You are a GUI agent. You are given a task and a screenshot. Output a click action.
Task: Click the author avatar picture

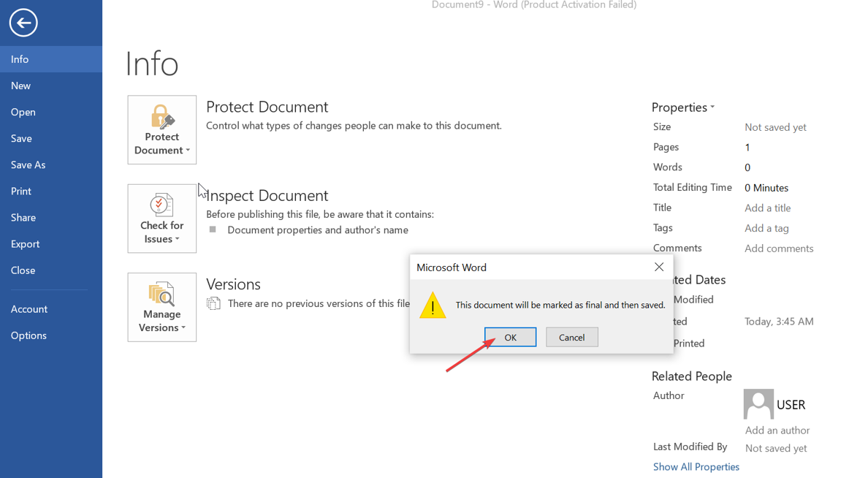[x=758, y=403]
